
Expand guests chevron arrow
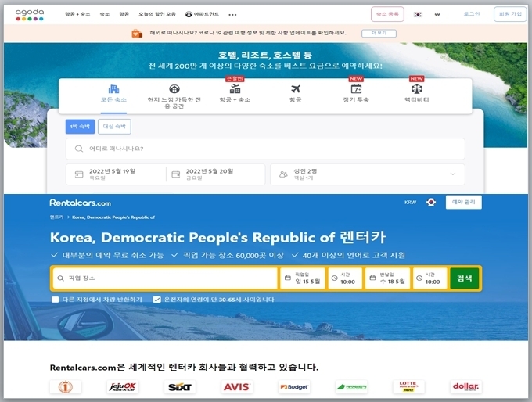click(453, 174)
